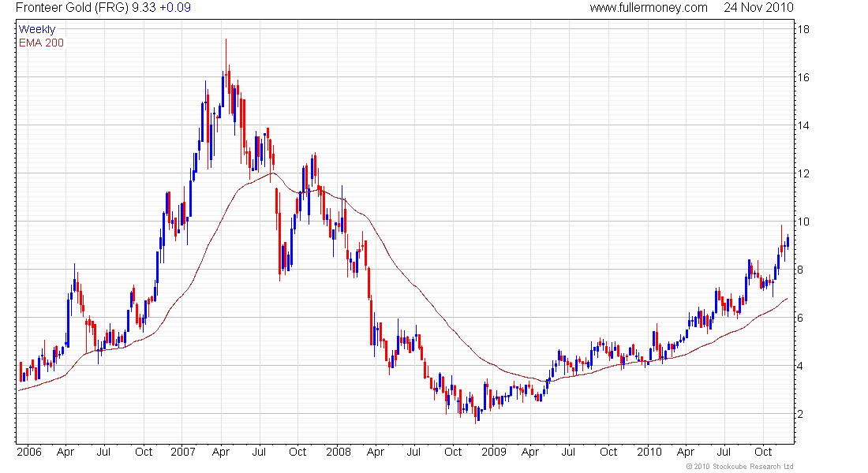Viewport: 868px width, 473px height.
Task: Click the 2006 year axis label
Action: tap(28, 452)
